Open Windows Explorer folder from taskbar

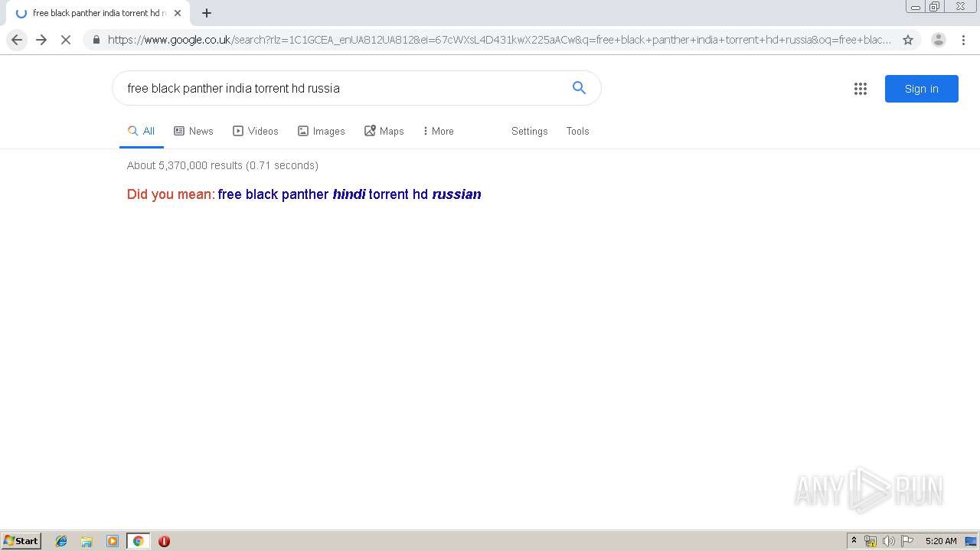pos(87,541)
